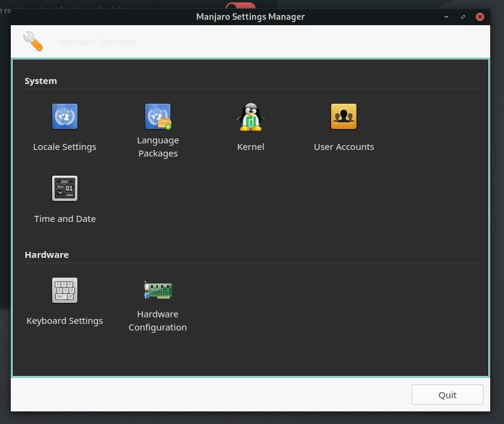Open the Locale Settings globe icon

(x=65, y=116)
